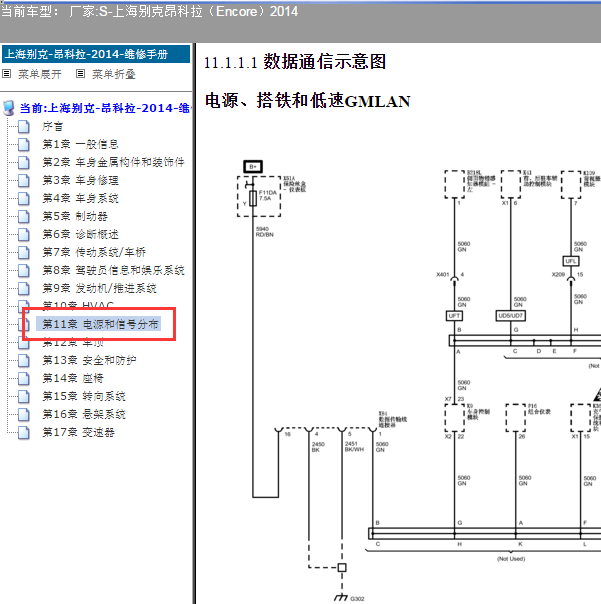This screenshot has height=604, width=601.
Task: Click the 上海别克-昂科拉-2014-维修手册 panel header
Action: (96, 54)
